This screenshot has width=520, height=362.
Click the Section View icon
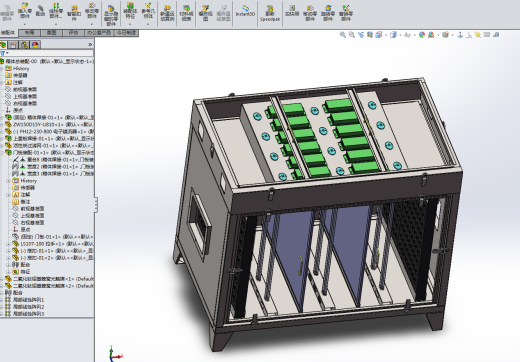[370, 35]
